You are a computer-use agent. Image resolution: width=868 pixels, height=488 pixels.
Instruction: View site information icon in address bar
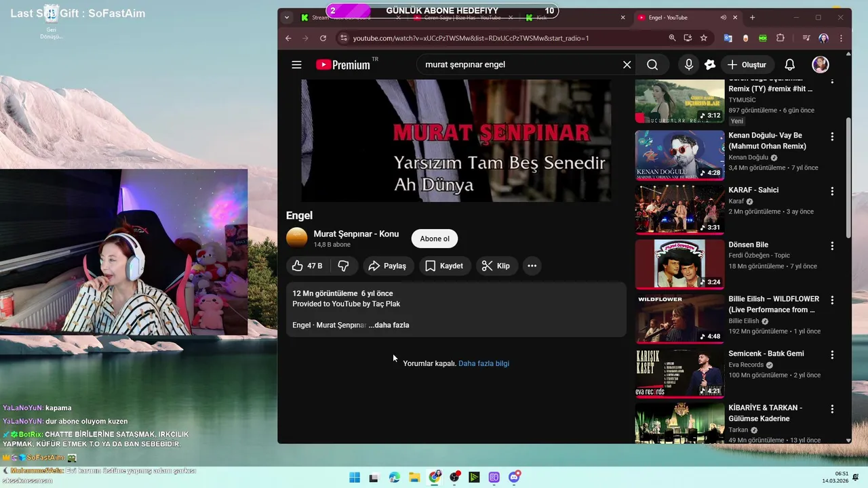click(x=342, y=38)
